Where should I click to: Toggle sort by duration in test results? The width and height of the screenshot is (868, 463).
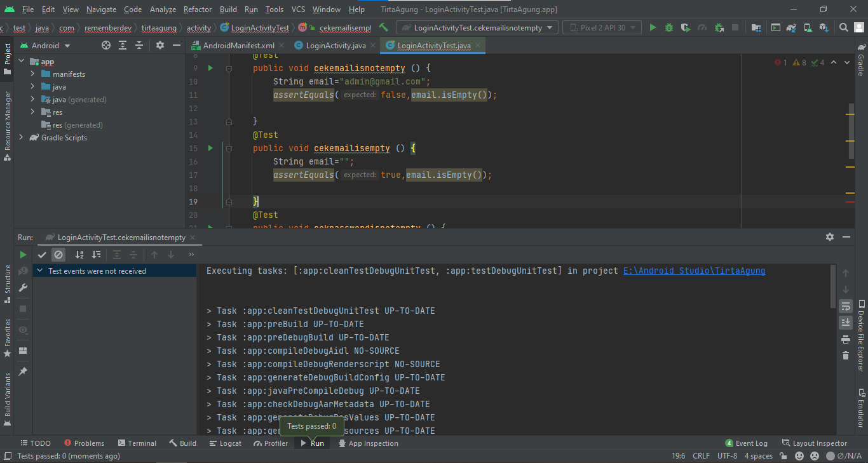coord(96,255)
